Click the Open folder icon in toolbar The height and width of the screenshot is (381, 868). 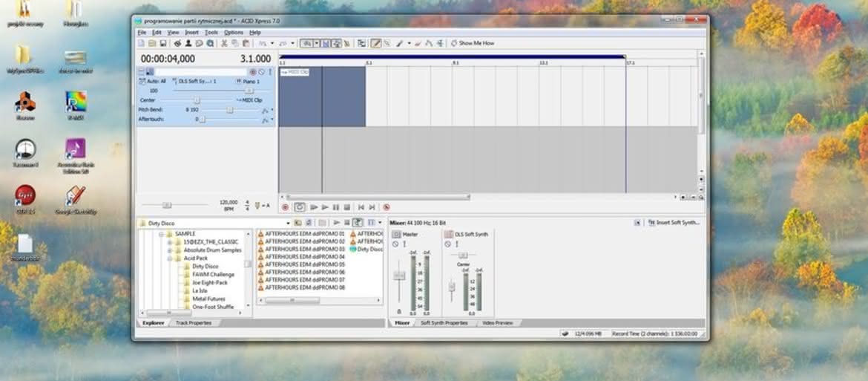click(x=152, y=43)
